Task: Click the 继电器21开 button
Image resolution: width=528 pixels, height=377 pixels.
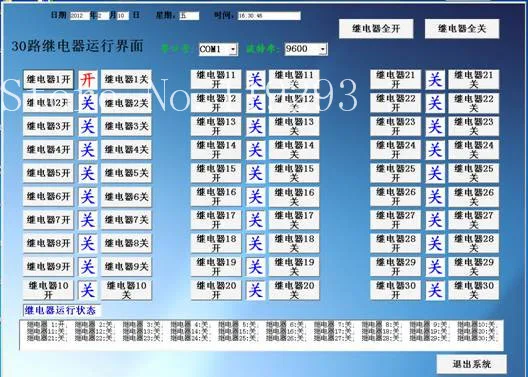Action: point(395,79)
